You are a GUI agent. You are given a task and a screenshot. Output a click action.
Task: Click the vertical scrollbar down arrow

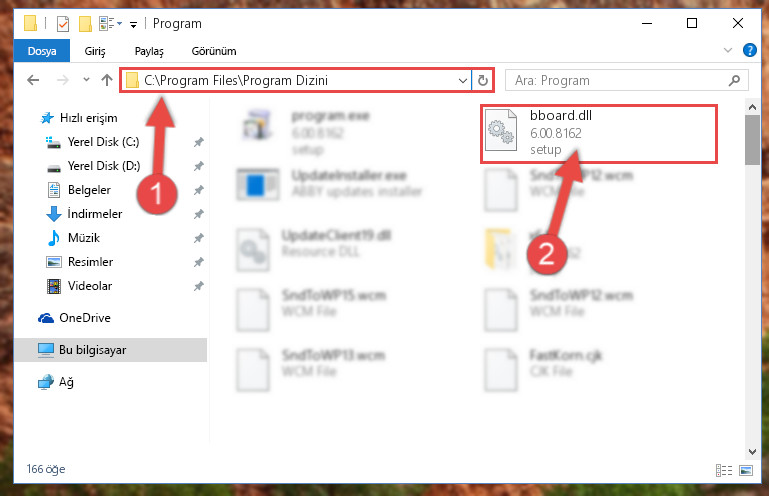752,452
